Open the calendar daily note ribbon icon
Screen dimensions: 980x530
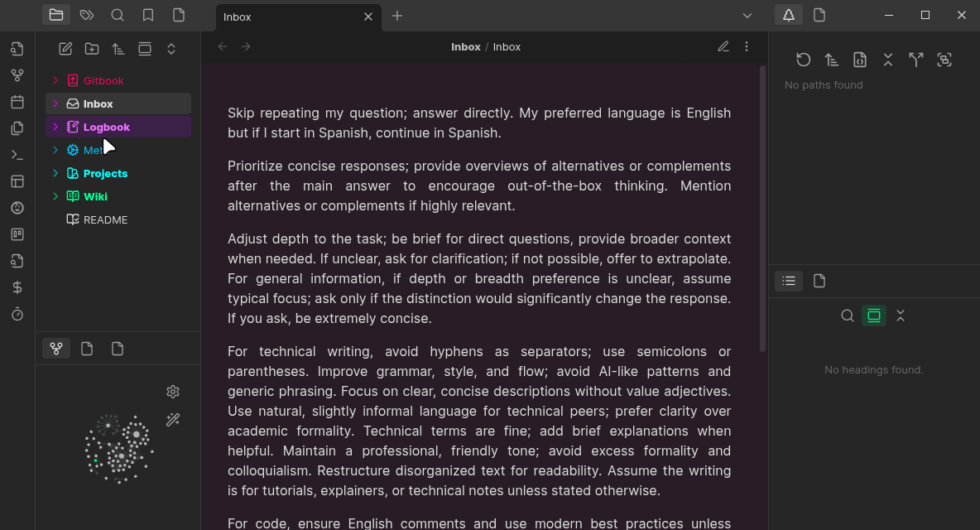(17, 102)
